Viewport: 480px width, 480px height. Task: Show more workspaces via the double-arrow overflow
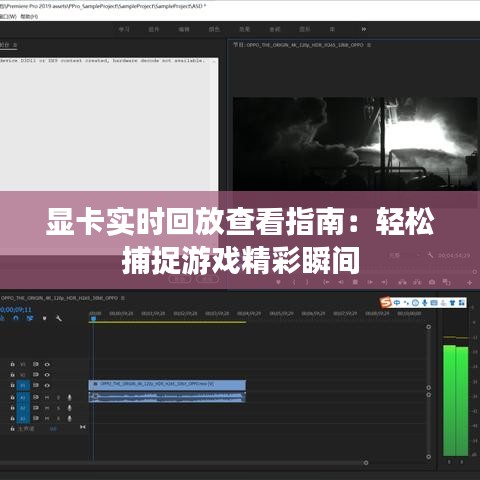(364, 29)
